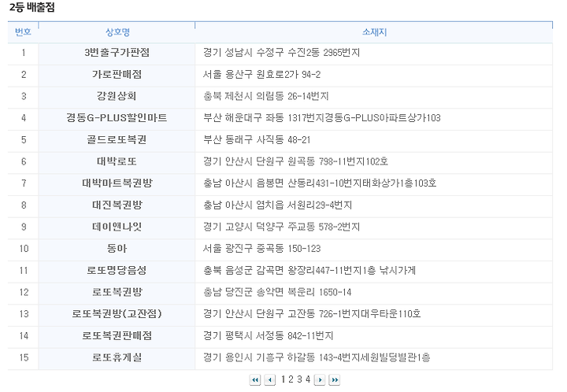567x392 pixels.
Task: Click address 서울 용산구 원효로2가 94-2
Action: (261, 75)
